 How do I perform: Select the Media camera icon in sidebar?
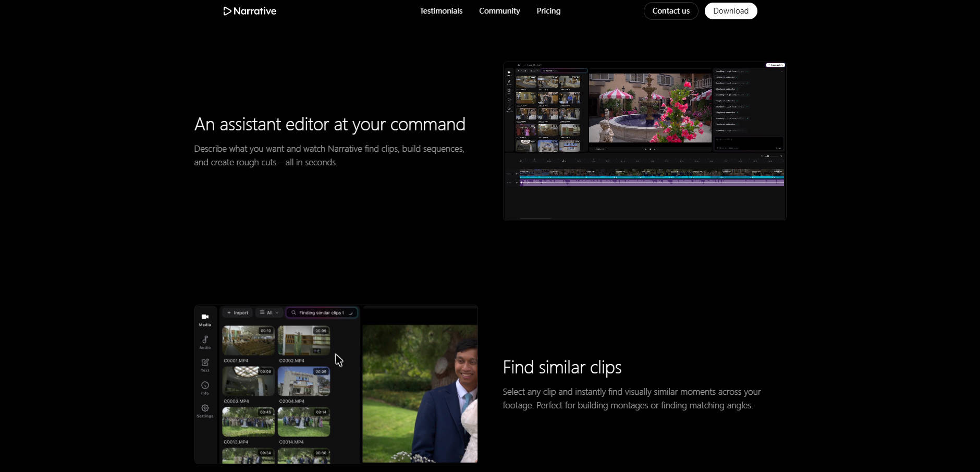point(205,317)
